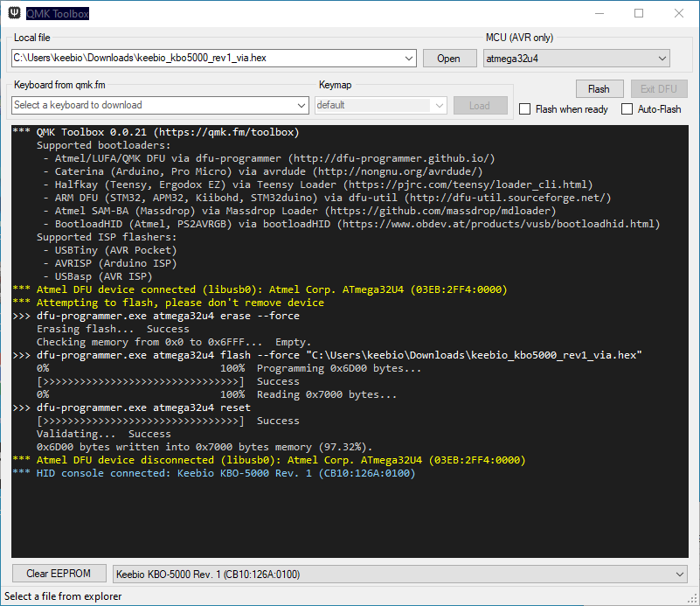The width and height of the screenshot is (700, 606).
Task: Click the Open file button
Action: (x=448, y=59)
